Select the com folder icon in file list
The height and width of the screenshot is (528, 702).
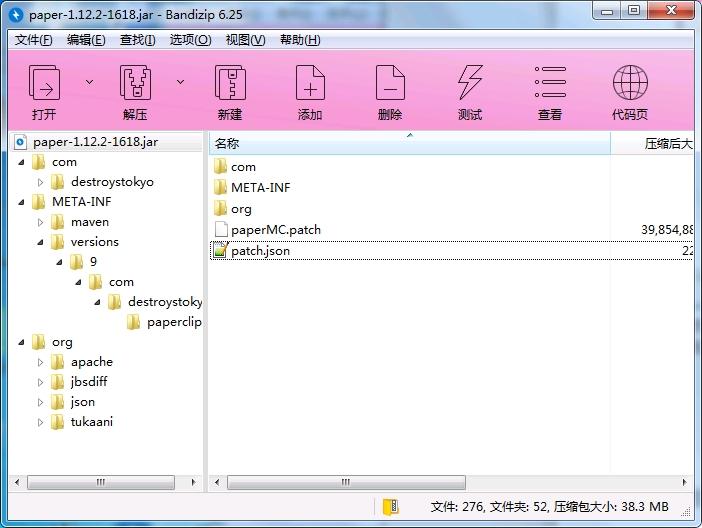(x=220, y=167)
